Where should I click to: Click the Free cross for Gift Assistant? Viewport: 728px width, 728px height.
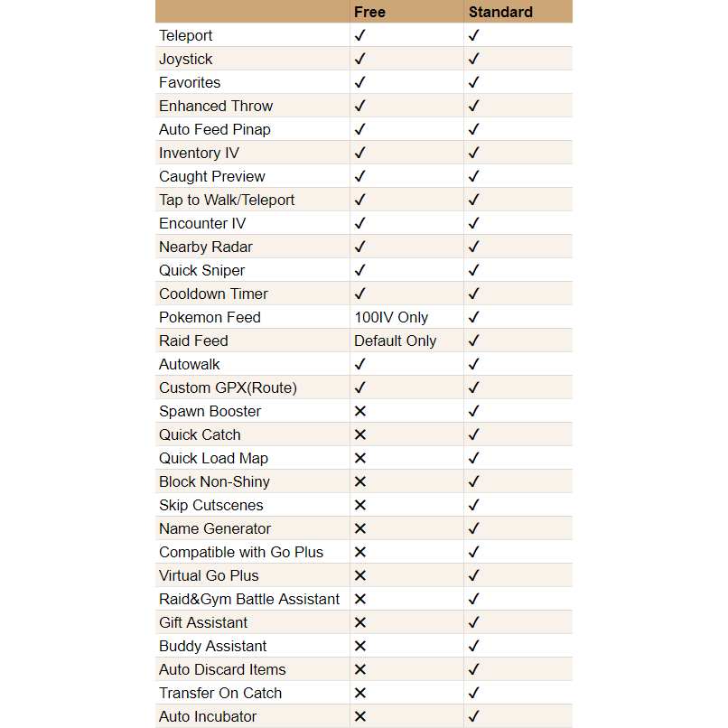[x=359, y=623]
